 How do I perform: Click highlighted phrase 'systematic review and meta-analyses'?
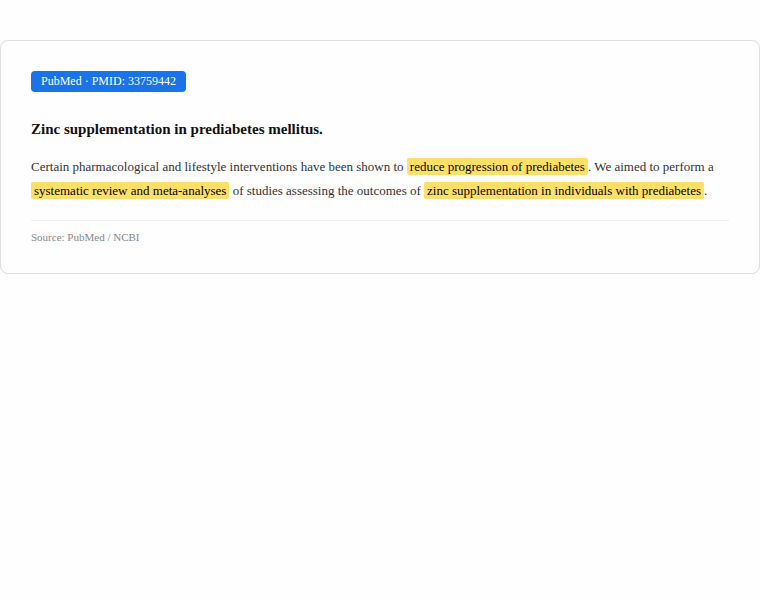tap(130, 191)
